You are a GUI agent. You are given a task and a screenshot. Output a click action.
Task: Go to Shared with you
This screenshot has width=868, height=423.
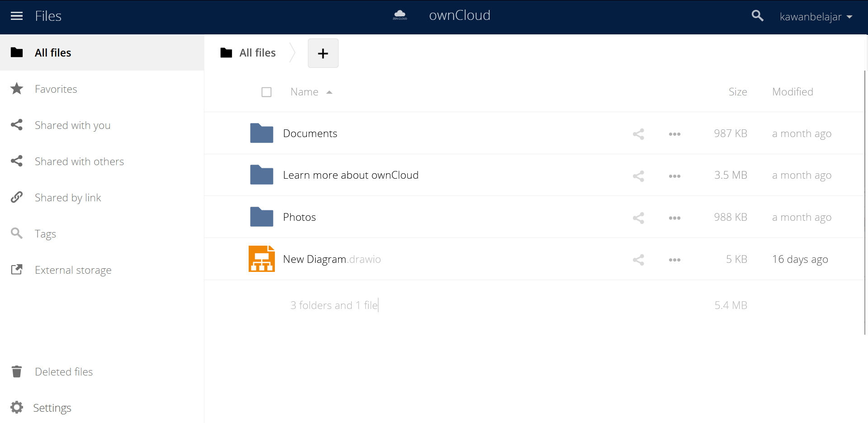coord(72,125)
